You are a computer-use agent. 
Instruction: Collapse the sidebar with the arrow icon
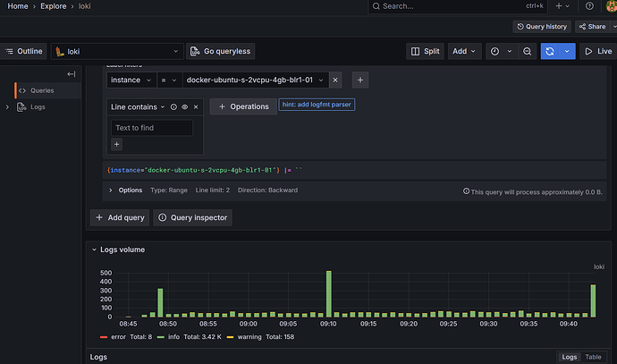point(72,74)
